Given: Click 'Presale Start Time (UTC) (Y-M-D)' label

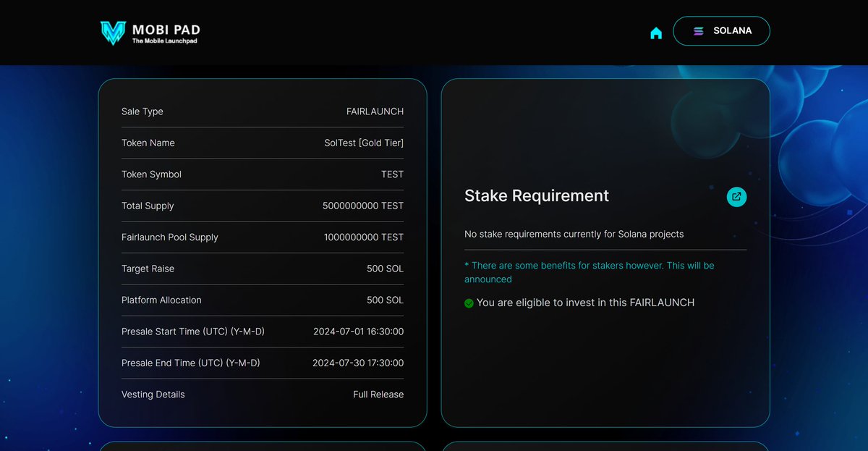Looking at the screenshot, I should [x=193, y=332].
